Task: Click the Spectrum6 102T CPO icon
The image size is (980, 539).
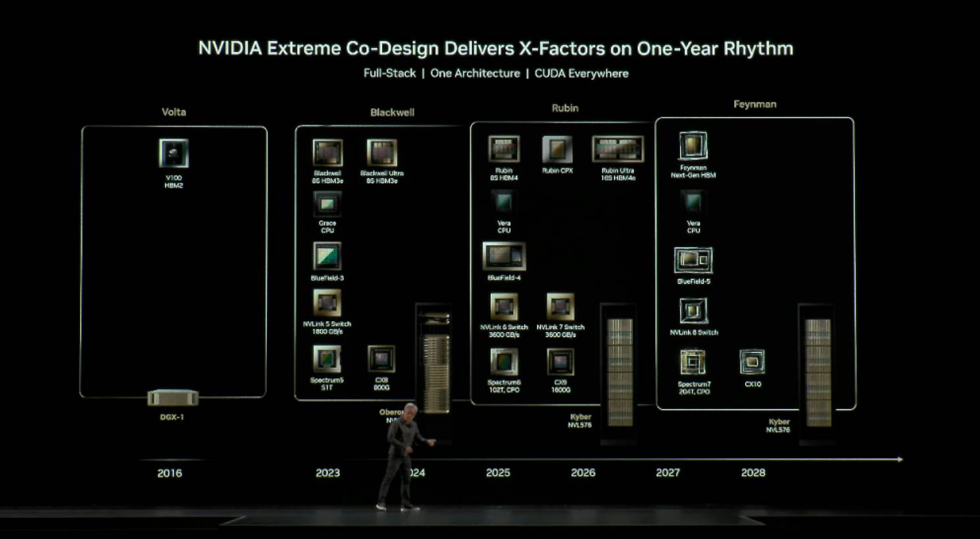Action: pos(505,362)
